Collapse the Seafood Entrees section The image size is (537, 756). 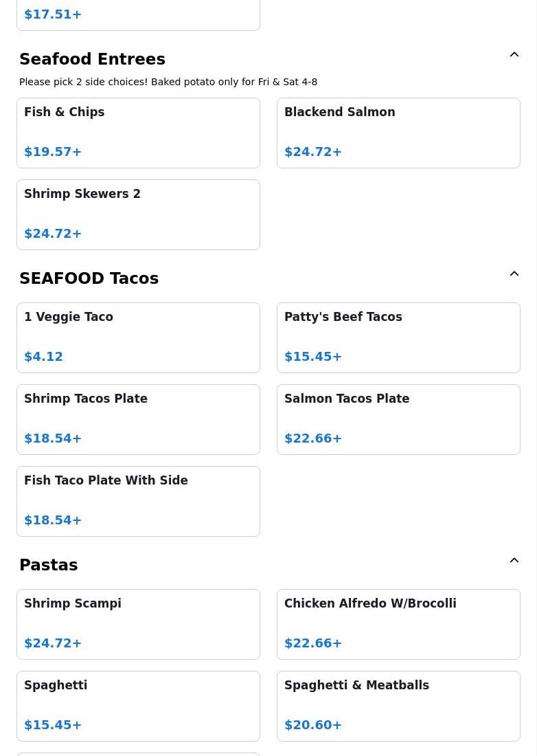pyautogui.click(x=514, y=55)
